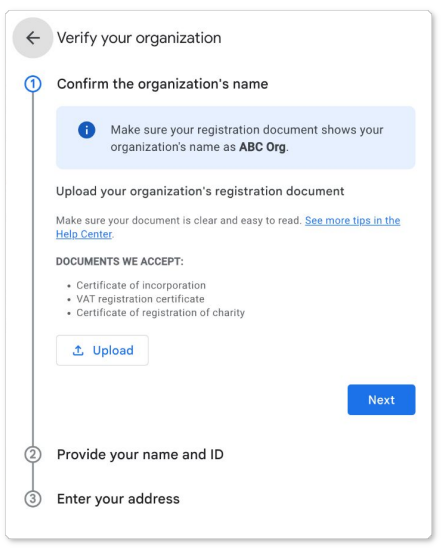
Task: Click 'Certificate of registration of charity' item
Action: click(161, 313)
